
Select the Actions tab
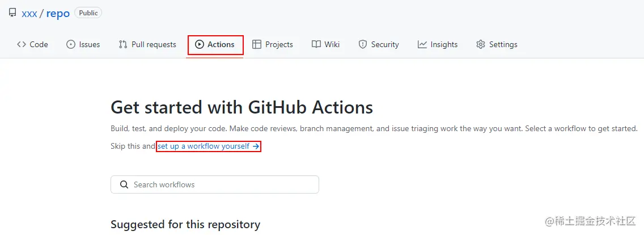pos(215,44)
